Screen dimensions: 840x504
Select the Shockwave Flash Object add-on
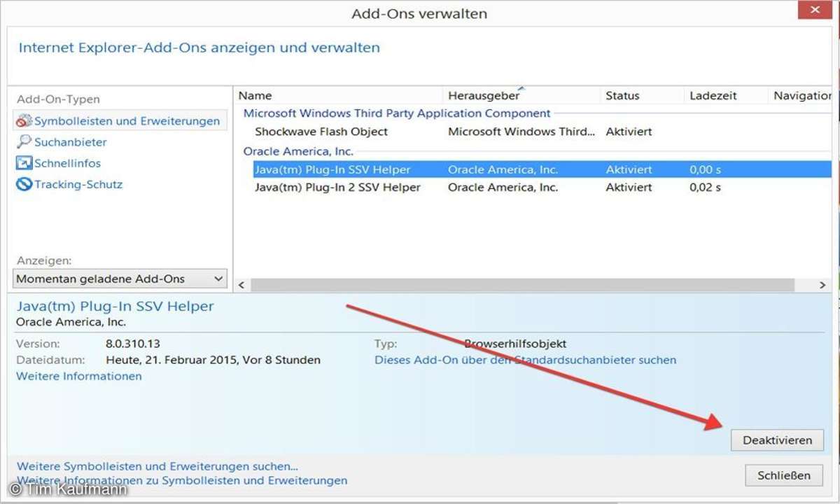pyautogui.click(x=321, y=132)
